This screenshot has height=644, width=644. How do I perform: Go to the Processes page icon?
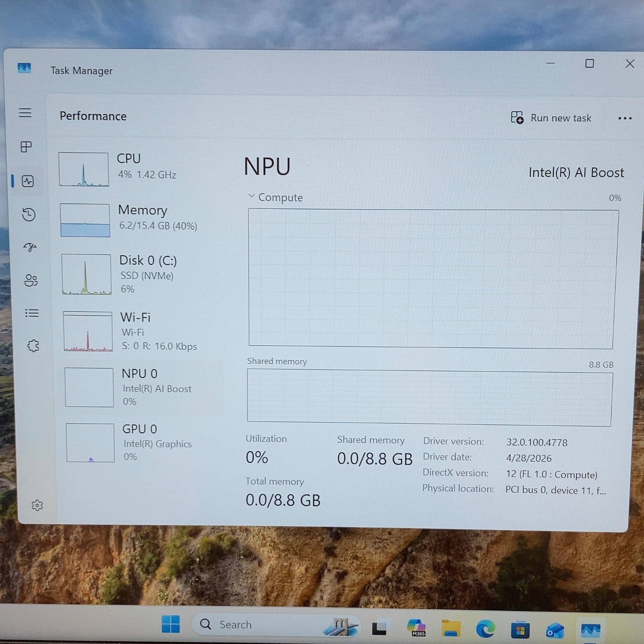[26, 147]
